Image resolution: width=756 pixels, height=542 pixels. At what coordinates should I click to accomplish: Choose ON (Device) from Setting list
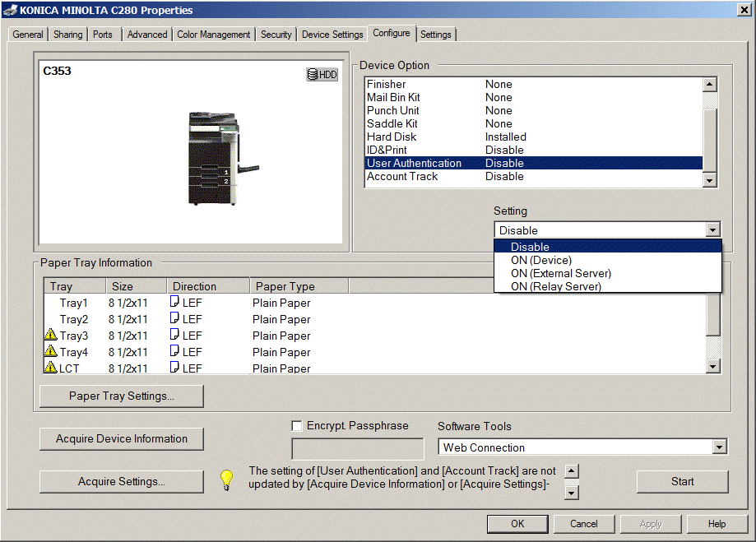tap(540, 260)
